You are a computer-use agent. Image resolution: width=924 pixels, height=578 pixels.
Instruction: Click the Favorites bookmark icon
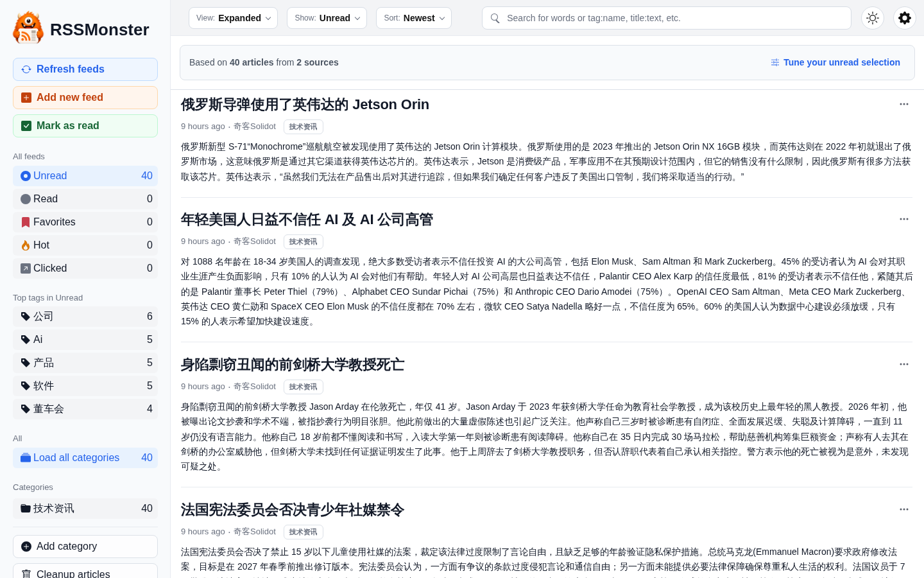26,222
